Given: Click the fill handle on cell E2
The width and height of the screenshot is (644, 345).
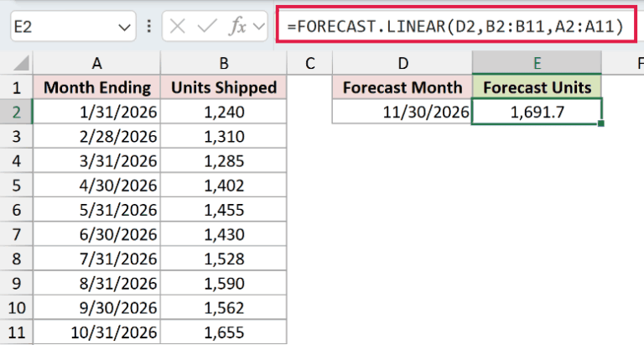Looking at the screenshot, I should [x=601, y=123].
